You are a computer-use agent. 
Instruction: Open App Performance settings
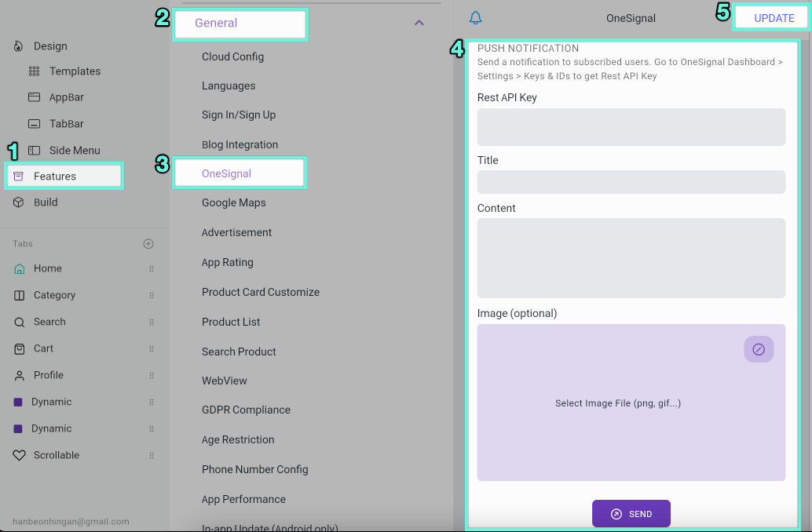pyautogui.click(x=243, y=499)
